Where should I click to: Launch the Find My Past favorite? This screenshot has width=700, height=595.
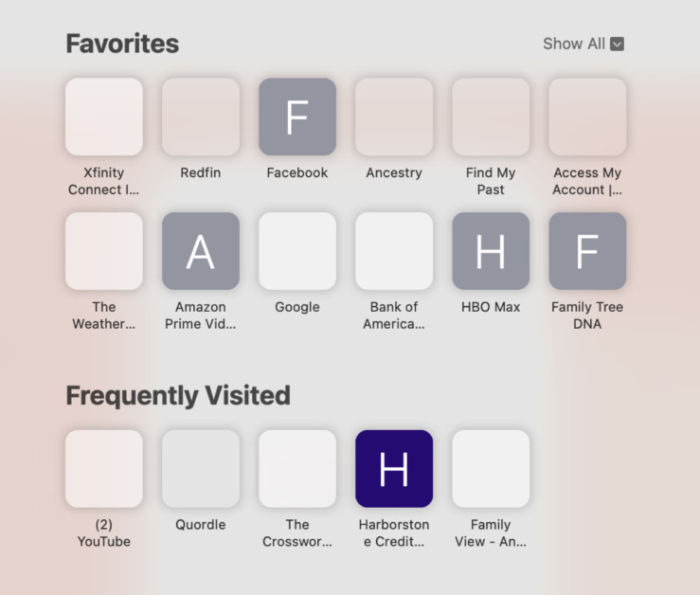point(491,117)
